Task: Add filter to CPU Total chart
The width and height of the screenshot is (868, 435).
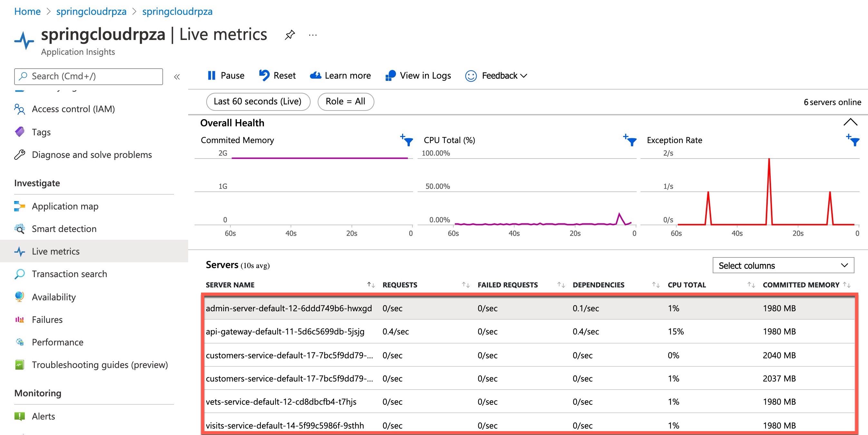Action: pyautogui.click(x=630, y=140)
